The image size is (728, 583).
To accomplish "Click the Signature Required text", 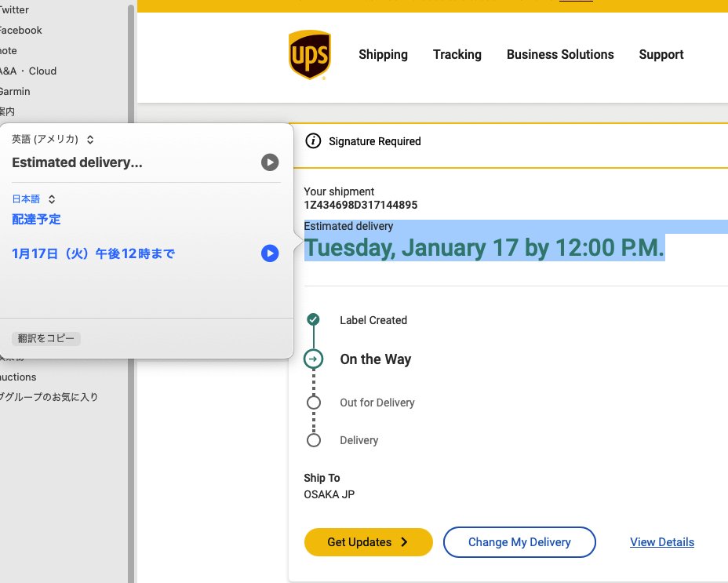I will (x=375, y=141).
